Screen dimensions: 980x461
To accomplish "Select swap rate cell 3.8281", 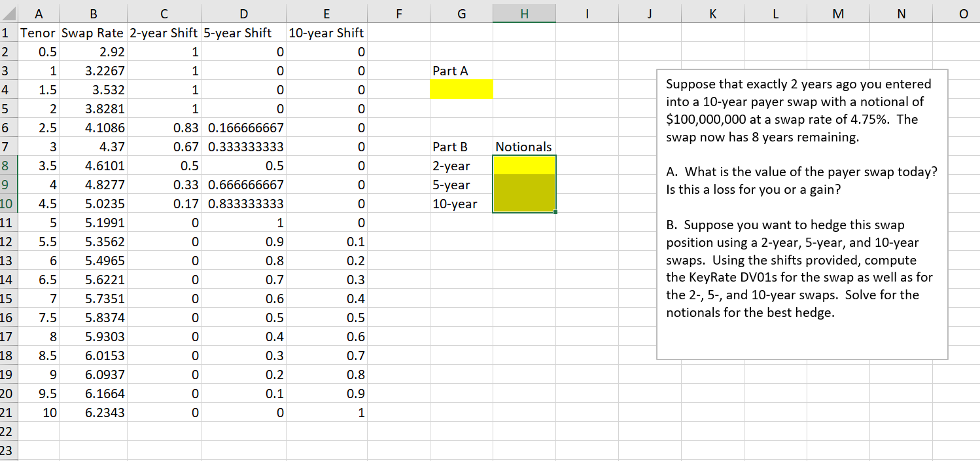I will [94, 109].
